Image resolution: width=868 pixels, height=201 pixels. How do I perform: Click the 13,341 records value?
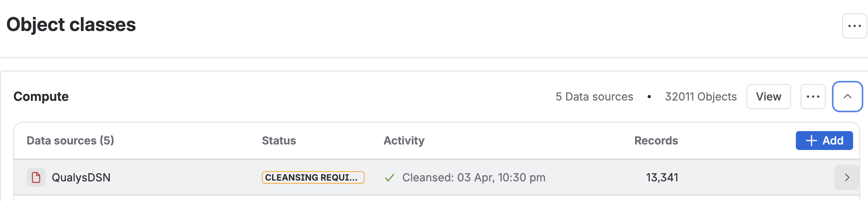(662, 177)
